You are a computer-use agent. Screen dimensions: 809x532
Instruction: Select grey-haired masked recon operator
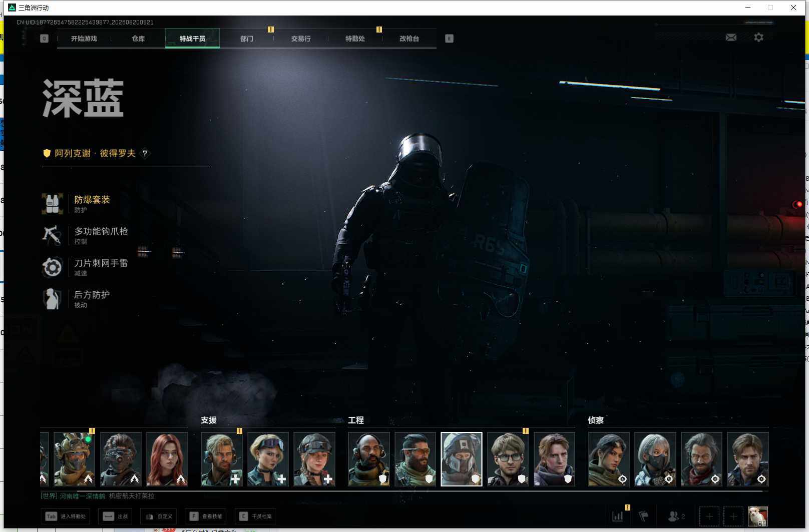point(655,459)
